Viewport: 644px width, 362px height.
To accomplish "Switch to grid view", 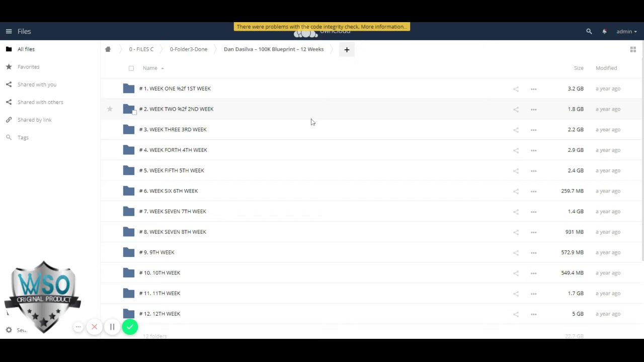I will point(633,49).
